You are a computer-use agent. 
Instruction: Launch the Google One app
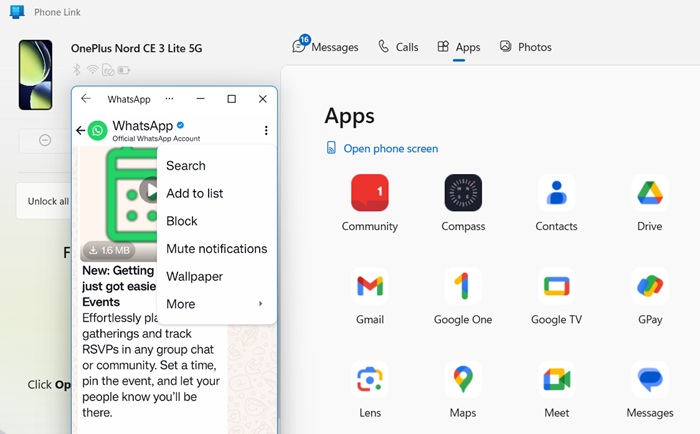463,286
